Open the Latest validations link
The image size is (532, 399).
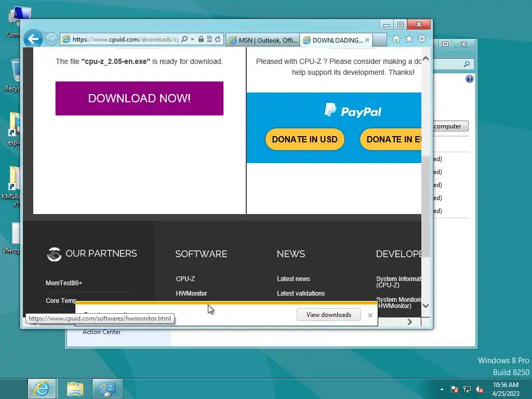(301, 294)
